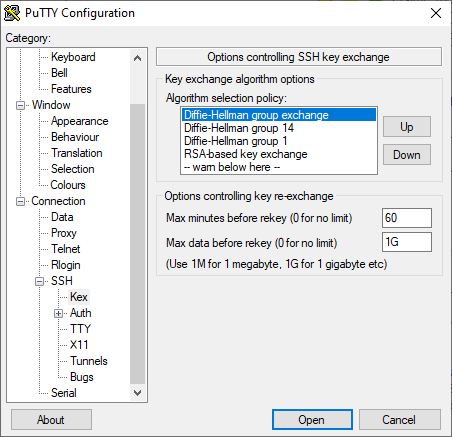Click the category tree scrollbar thumb
This screenshot has width=452, height=437.
point(137,244)
